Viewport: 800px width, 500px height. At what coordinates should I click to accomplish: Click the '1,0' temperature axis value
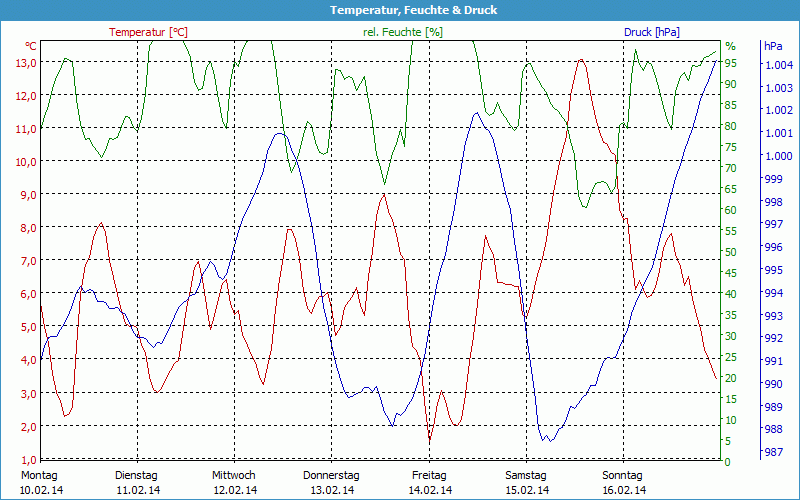coord(28,460)
